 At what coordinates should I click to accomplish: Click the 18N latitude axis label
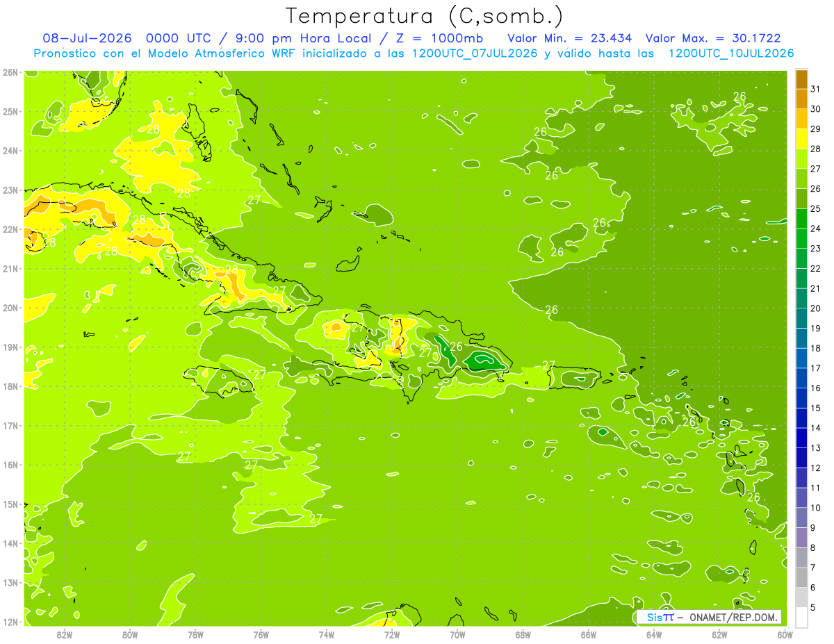click(x=10, y=386)
